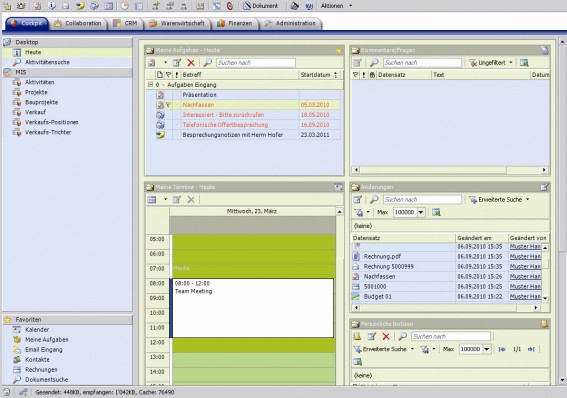Viewport: 567px width, 398px height.
Task: Open the Meine Aufgaben favorite
Action: (46, 340)
